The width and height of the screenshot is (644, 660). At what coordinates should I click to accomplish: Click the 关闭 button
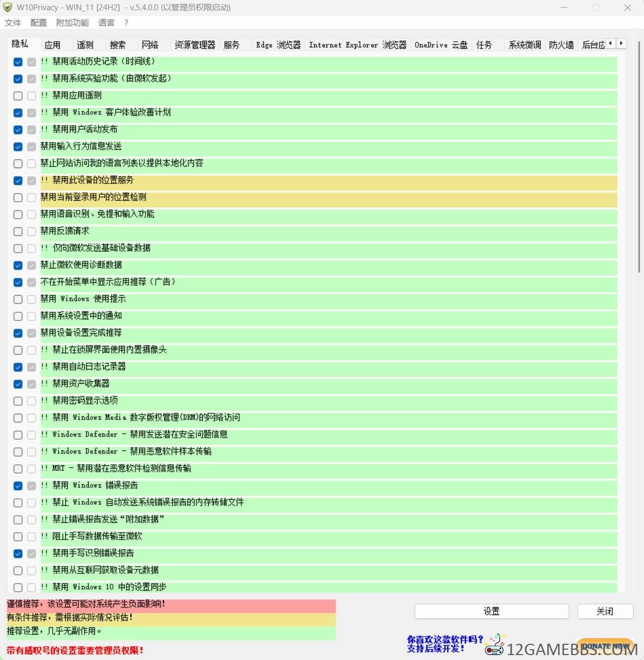pyautogui.click(x=605, y=611)
